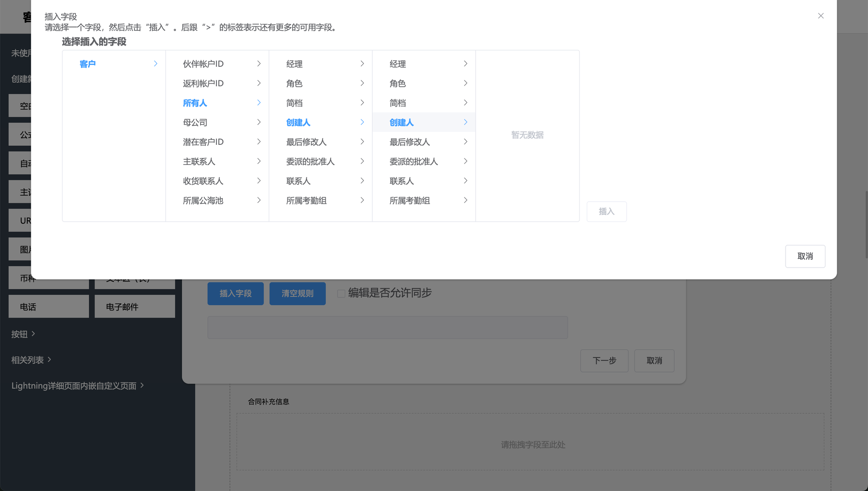Close the insert field dialog
The height and width of the screenshot is (491, 868).
point(820,16)
